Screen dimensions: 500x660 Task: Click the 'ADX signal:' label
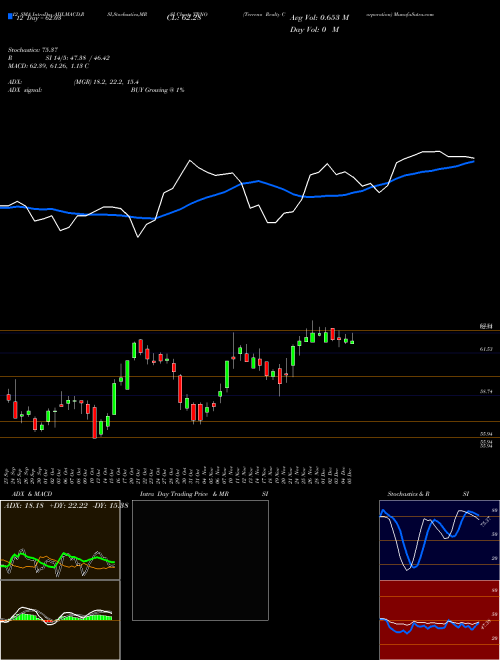25,90
